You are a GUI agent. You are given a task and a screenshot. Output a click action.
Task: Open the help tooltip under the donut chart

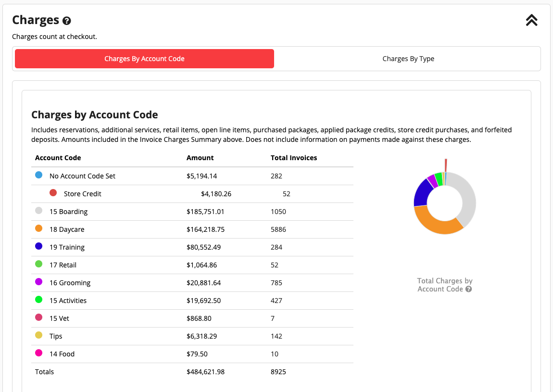point(468,289)
